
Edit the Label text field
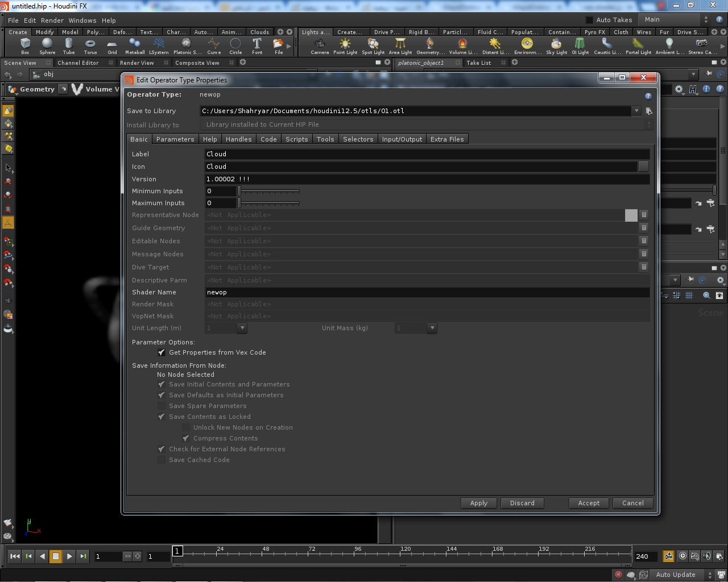click(x=427, y=154)
